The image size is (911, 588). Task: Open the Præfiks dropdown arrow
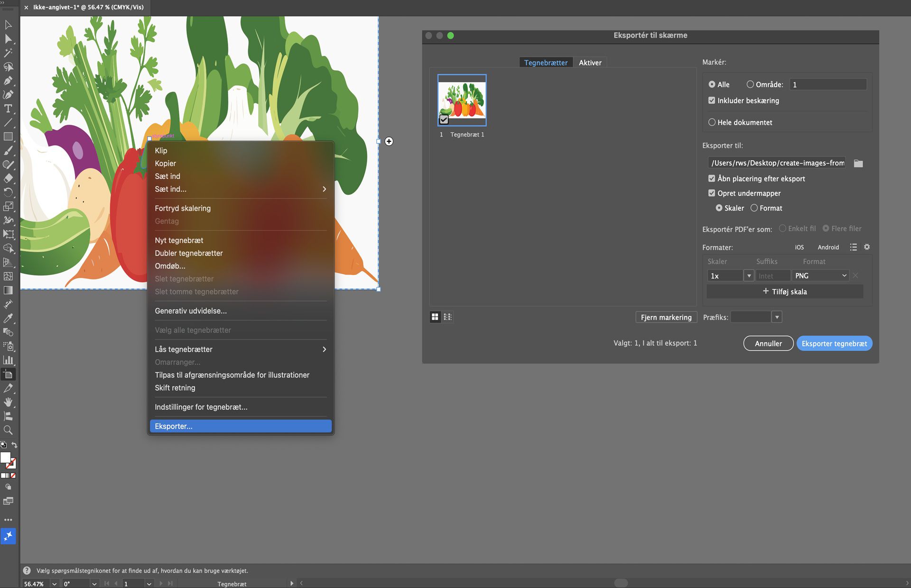coord(777,317)
